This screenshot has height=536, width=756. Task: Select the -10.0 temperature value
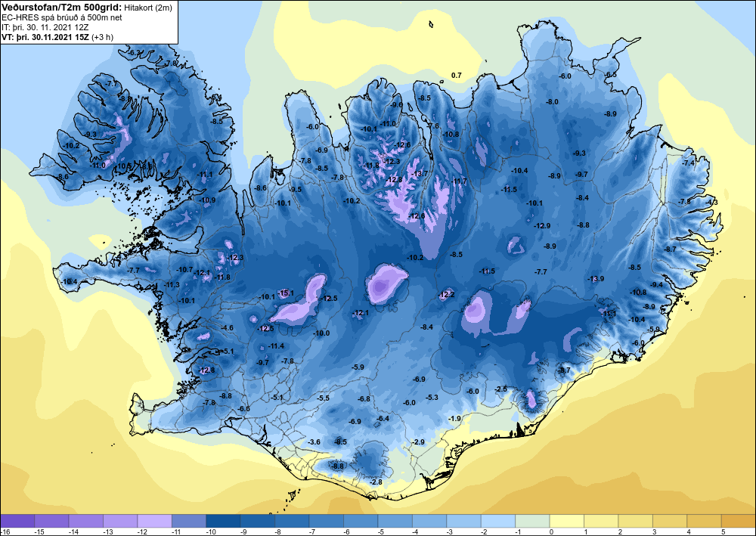coord(321,333)
